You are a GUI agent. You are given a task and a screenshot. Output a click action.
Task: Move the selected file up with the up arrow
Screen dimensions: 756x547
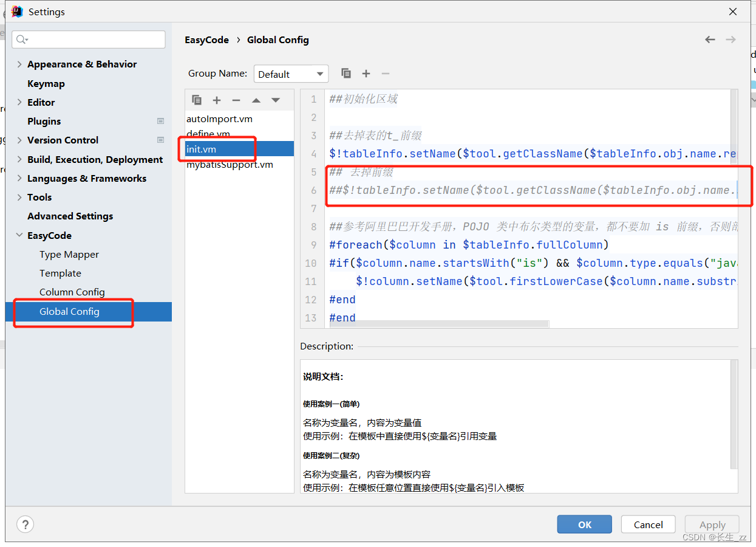point(256,100)
